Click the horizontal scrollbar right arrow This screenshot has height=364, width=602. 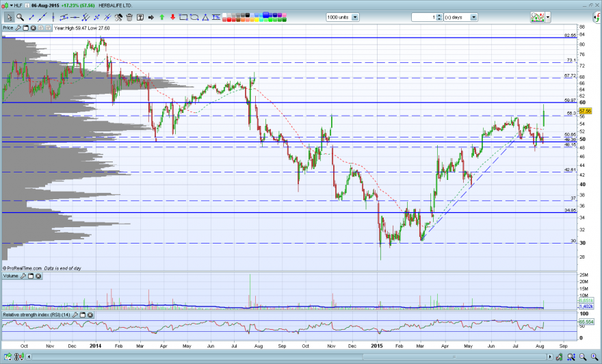550,356
